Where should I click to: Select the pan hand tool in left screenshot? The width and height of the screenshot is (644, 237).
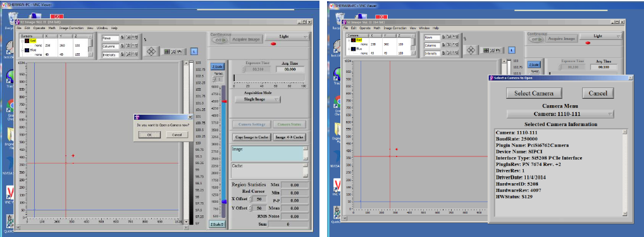click(180, 52)
